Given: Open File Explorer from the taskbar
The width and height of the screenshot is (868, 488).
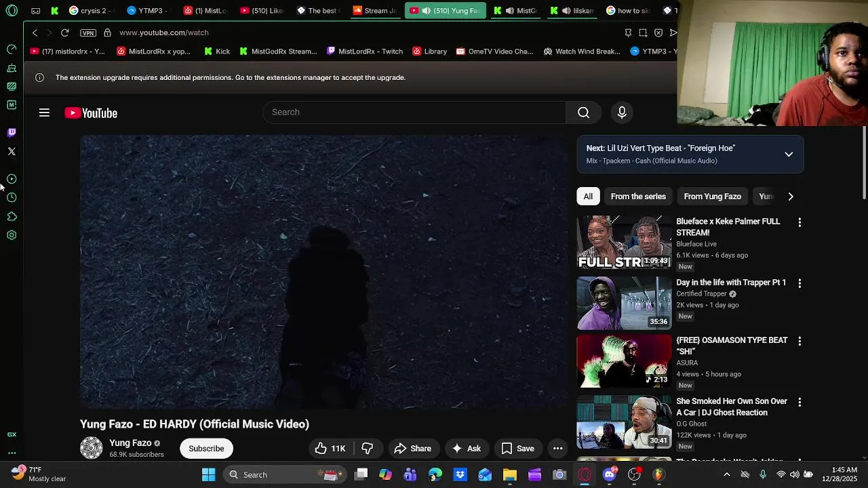Looking at the screenshot, I should click(x=510, y=474).
